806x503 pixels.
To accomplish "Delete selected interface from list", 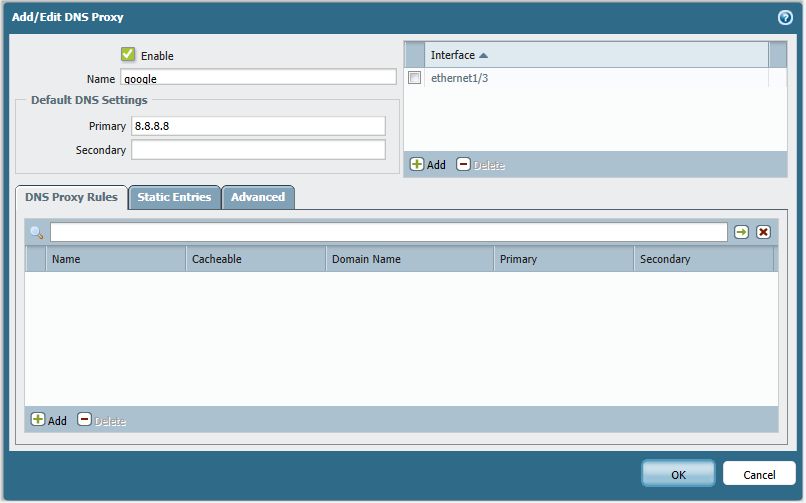I will (481, 164).
